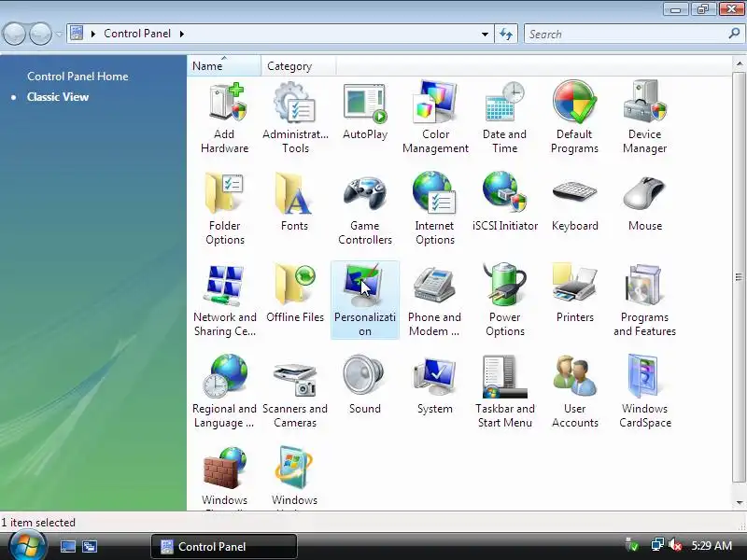Open recent pages dropdown next to navigation buttons
This screenshot has height=560, width=747.
[x=59, y=34]
